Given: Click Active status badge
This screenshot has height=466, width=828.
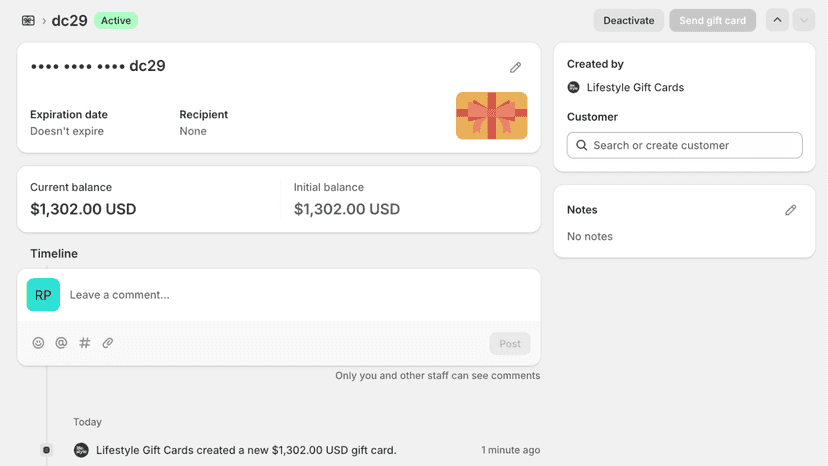Looking at the screenshot, I should point(116,21).
